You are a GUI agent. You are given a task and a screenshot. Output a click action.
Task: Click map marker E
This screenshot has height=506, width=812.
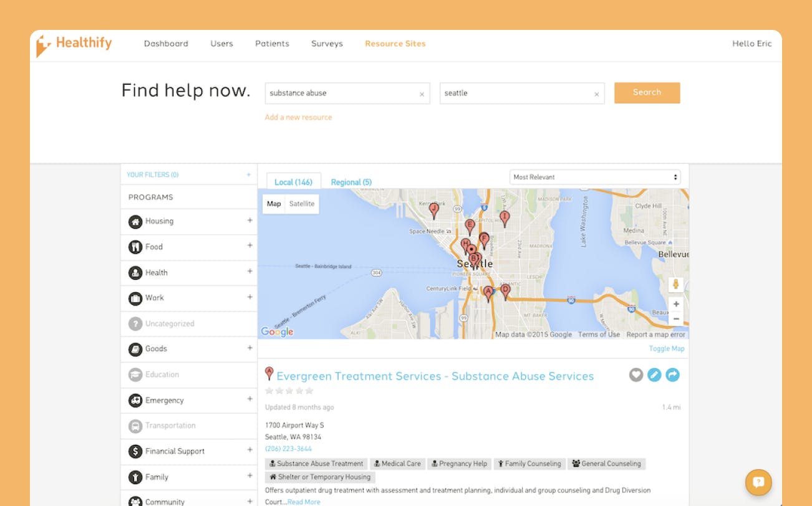[x=470, y=226]
